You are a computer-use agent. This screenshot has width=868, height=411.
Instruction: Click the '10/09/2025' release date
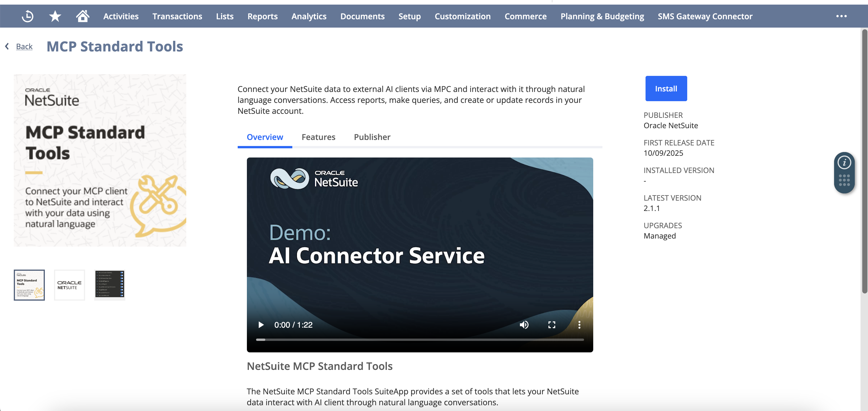tap(663, 153)
